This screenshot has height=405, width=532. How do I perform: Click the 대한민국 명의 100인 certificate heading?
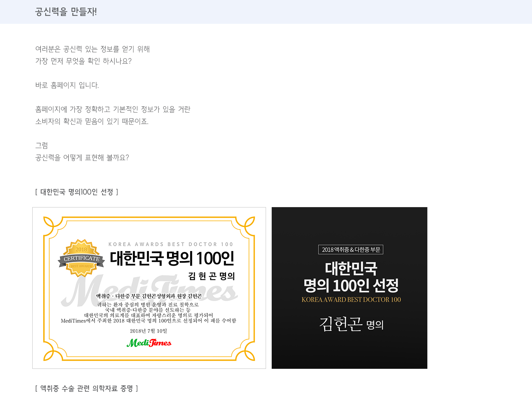point(172,258)
